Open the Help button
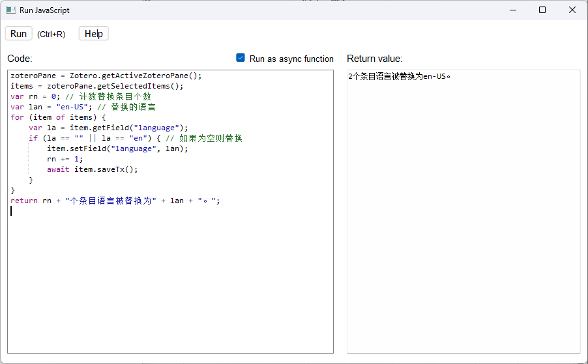Viewport: 588px width, 364px height. (x=94, y=34)
